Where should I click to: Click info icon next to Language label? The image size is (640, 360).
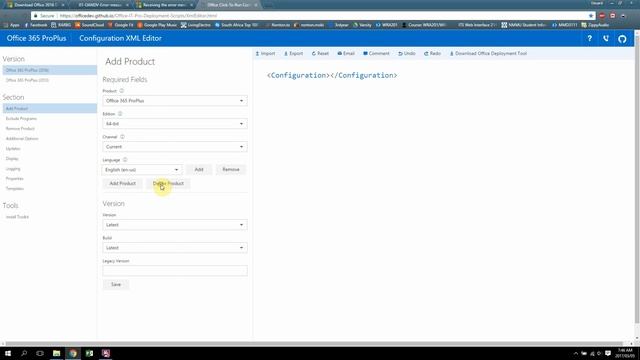pos(125,160)
